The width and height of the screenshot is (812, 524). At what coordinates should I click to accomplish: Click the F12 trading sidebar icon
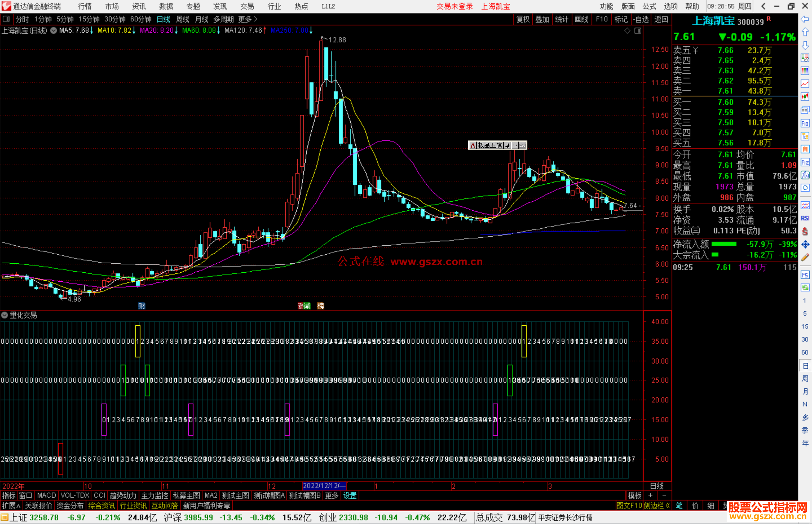(805, 162)
